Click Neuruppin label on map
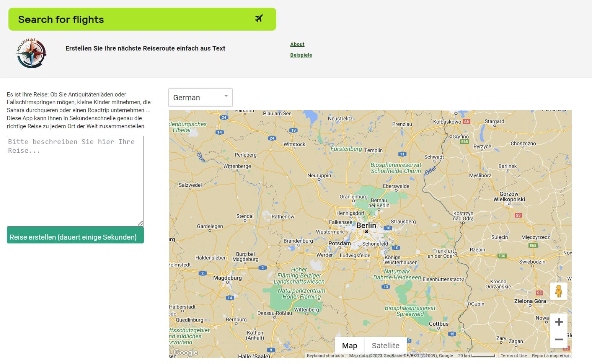Viewport: 592px width, 364px height. tap(319, 175)
